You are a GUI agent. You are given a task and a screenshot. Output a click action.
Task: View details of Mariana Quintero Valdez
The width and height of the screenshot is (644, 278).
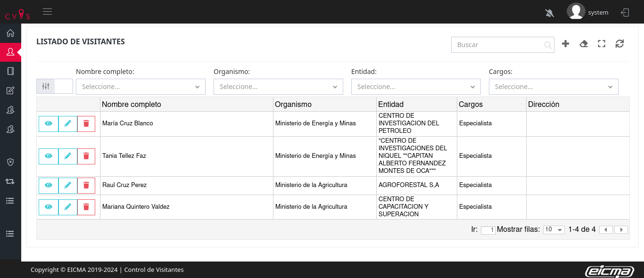[x=49, y=207]
